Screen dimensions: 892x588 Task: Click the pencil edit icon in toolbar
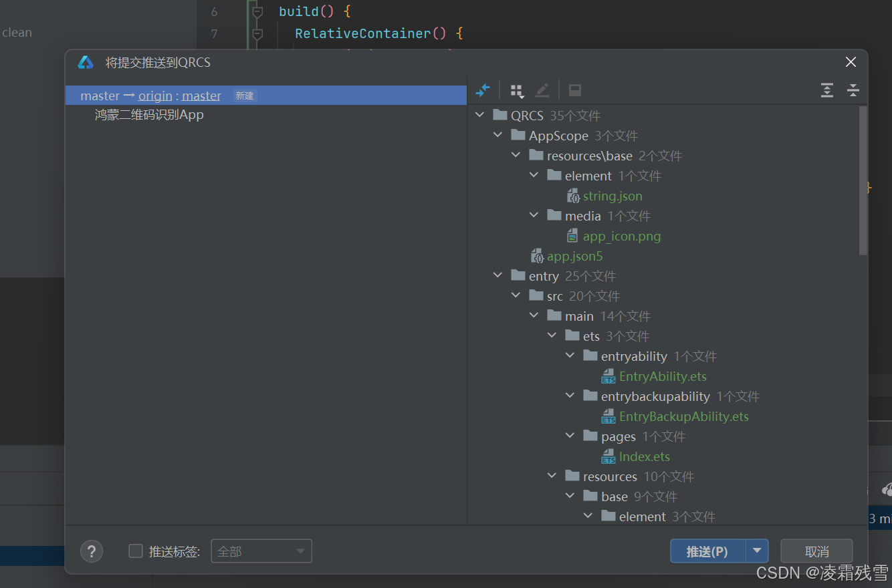click(x=542, y=90)
